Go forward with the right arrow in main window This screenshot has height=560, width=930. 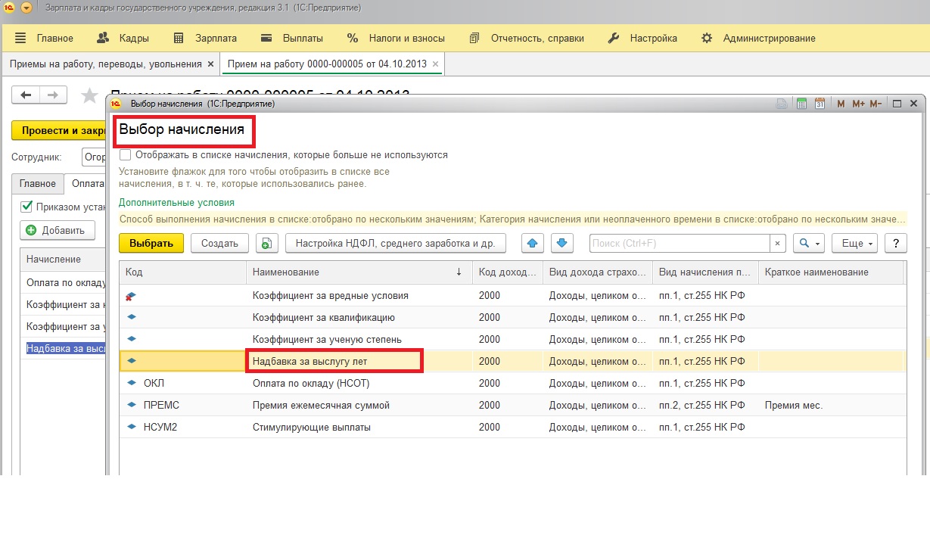pyautogui.click(x=53, y=95)
